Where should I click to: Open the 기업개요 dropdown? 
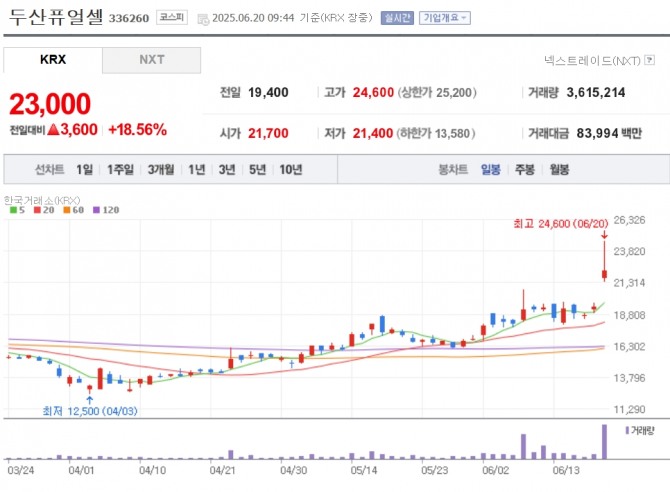tap(445, 18)
